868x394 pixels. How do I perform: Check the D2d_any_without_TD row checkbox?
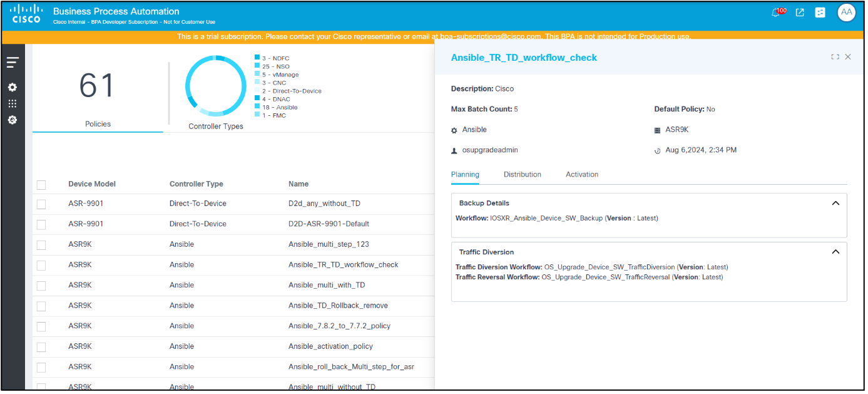tap(41, 204)
